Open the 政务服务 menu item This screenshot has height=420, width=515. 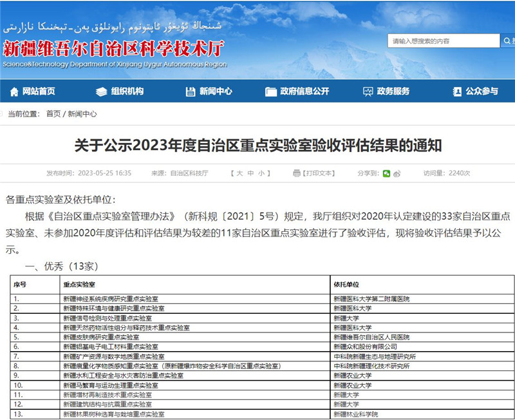tap(393, 91)
